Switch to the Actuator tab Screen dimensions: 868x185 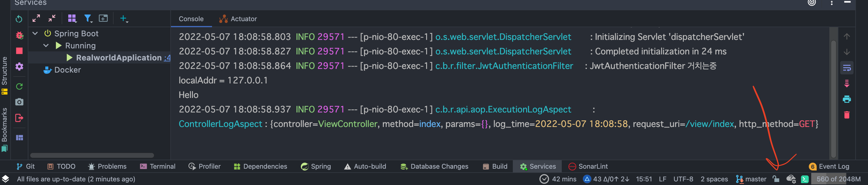pos(238,19)
